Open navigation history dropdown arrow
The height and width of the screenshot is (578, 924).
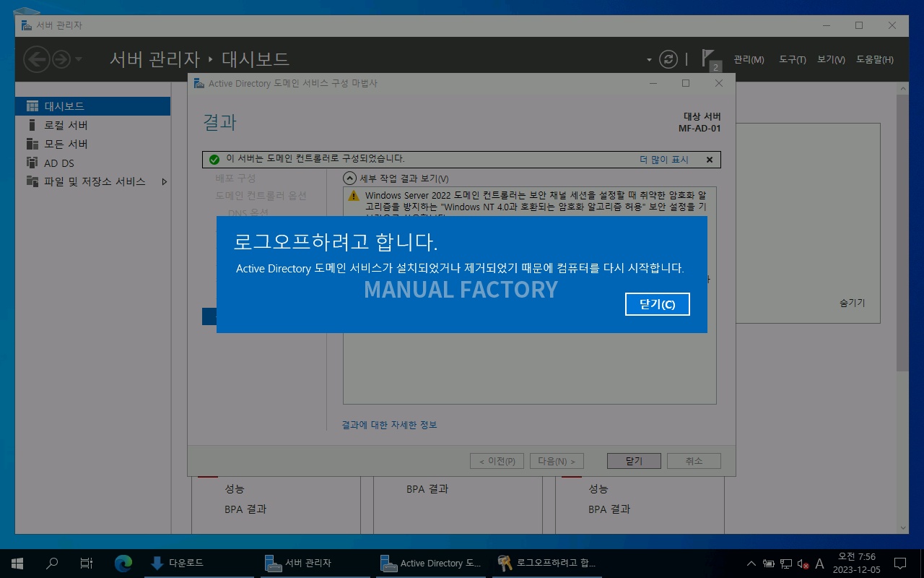[79, 59]
